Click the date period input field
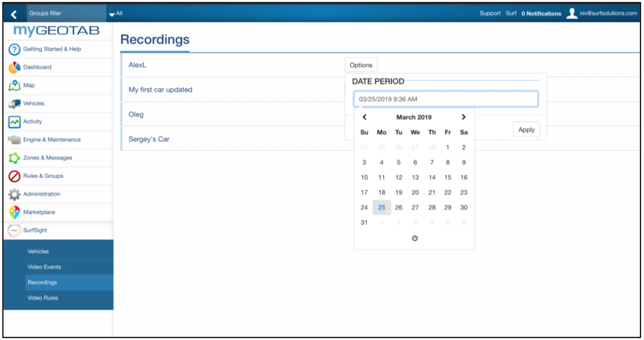644x340 pixels. coord(446,99)
